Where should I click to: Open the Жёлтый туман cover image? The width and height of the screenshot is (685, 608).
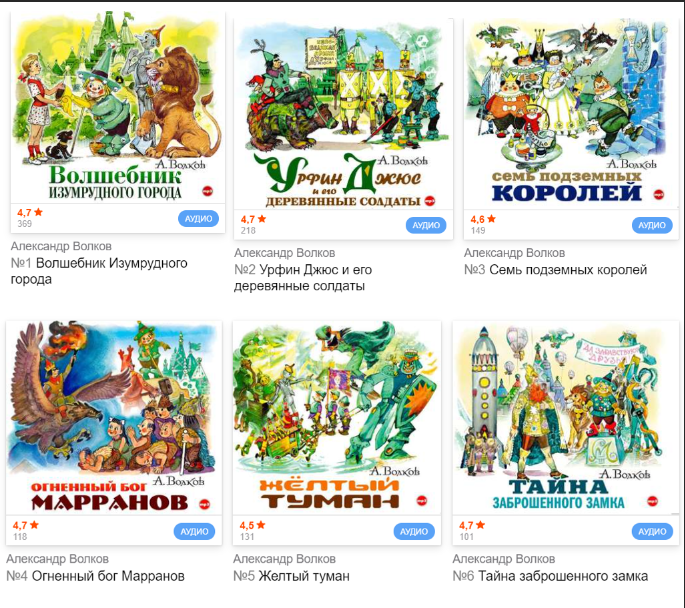click(x=337, y=418)
